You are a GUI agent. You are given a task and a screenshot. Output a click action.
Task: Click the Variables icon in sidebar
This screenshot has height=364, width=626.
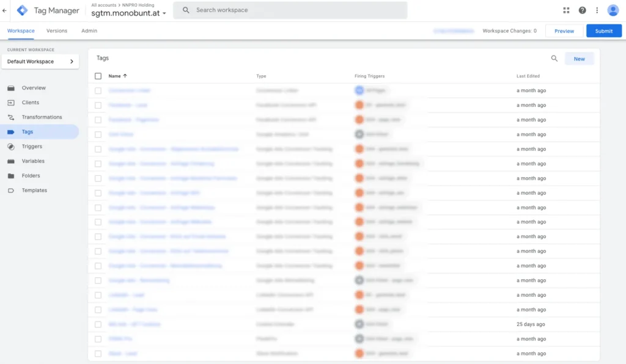[11, 161]
